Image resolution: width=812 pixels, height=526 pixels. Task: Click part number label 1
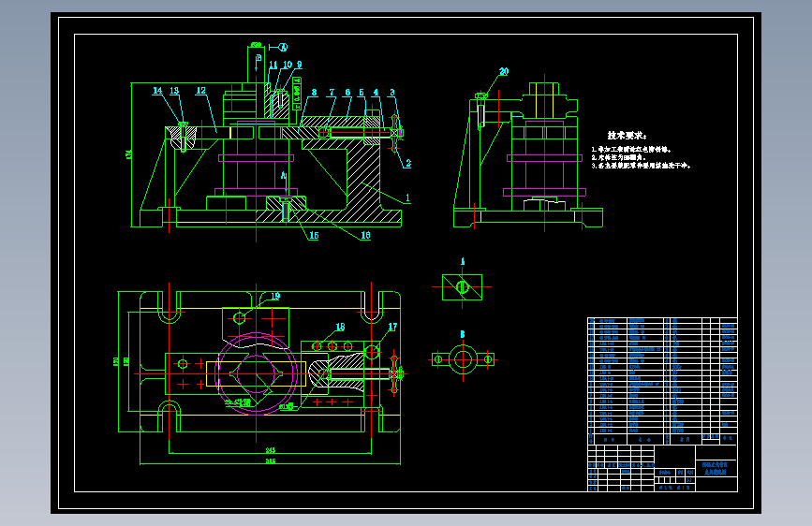pos(407,197)
